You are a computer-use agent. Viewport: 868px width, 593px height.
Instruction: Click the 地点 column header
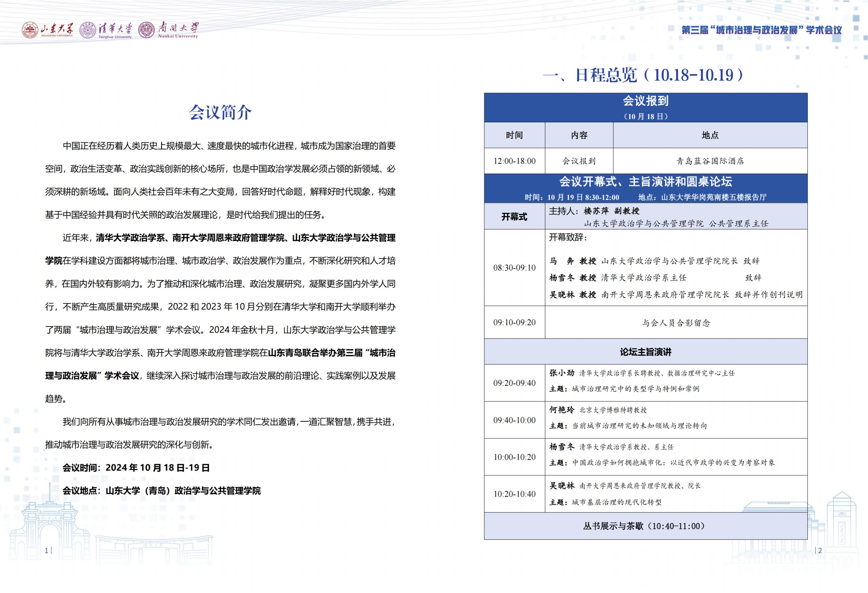[710, 135]
